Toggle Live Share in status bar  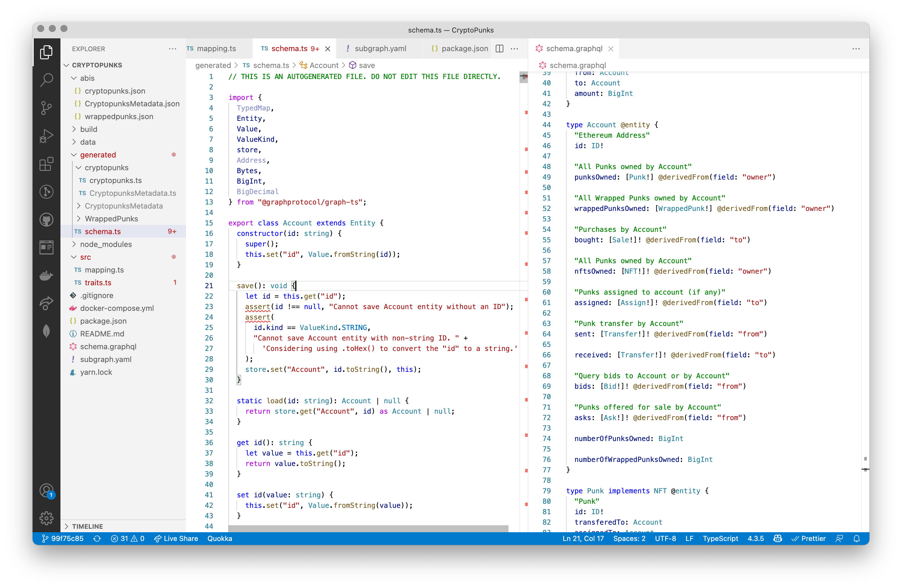pos(176,538)
